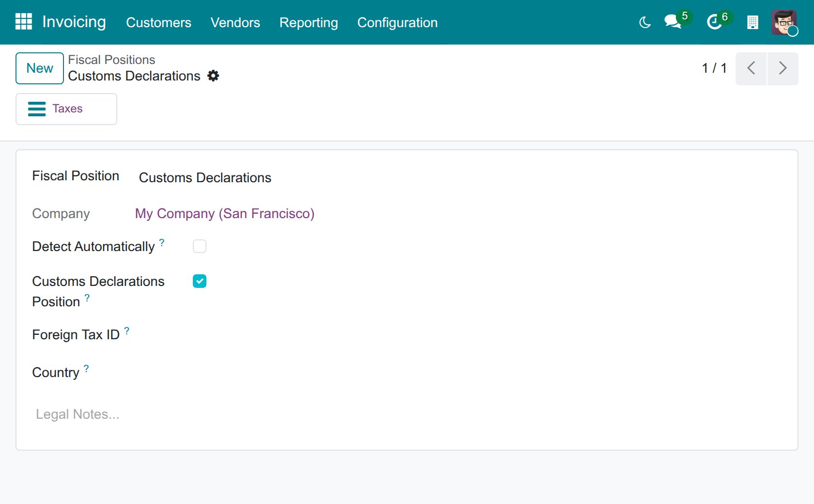Go to previous record arrow
Viewport: 814px width, 504px height.
(x=751, y=68)
